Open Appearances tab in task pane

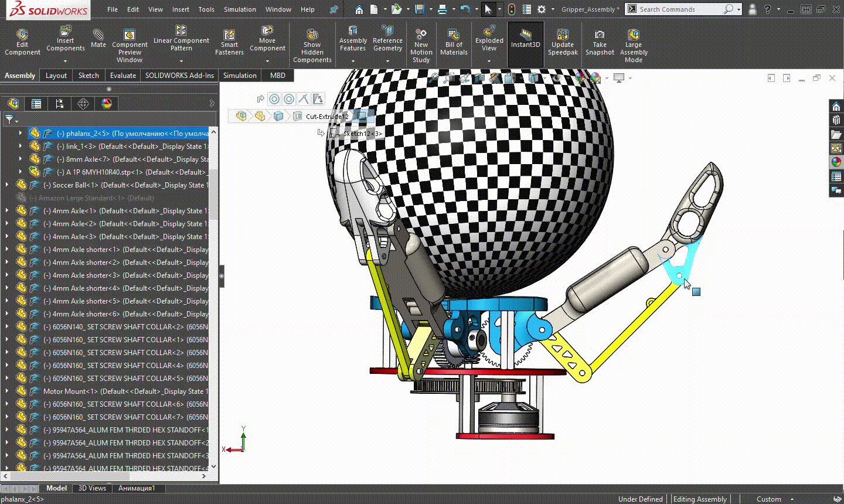(836, 162)
